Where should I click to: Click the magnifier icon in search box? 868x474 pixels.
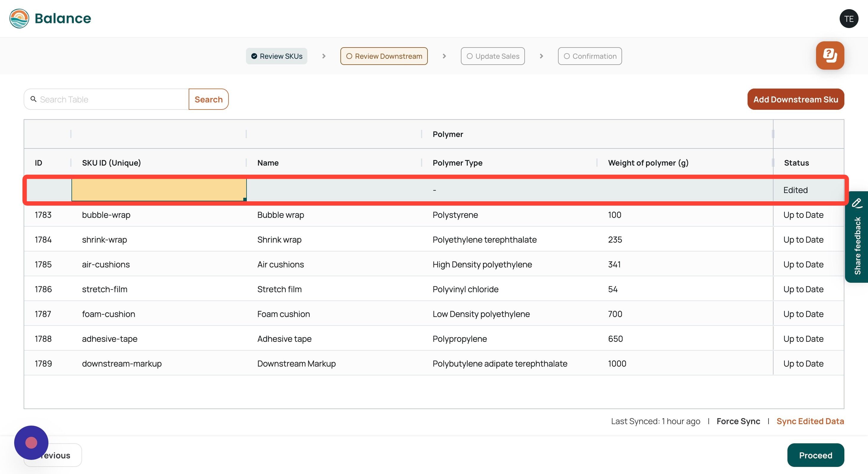pos(33,99)
